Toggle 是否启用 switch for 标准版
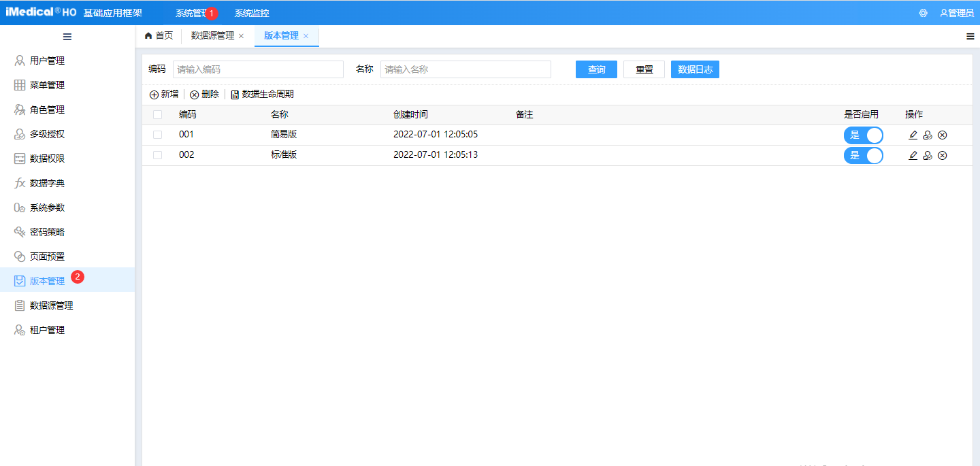 [x=863, y=155]
